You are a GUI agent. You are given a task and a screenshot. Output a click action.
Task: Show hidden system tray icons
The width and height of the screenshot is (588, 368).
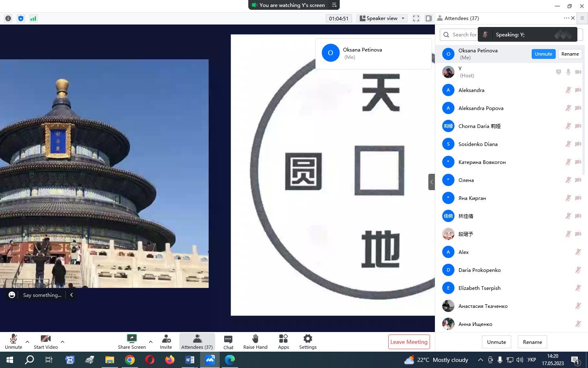(x=481, y=360)
